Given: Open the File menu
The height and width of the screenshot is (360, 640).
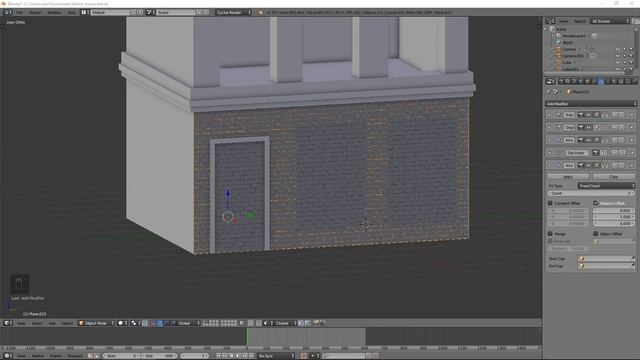Looking at the screenshot, I should pos(19,12).
